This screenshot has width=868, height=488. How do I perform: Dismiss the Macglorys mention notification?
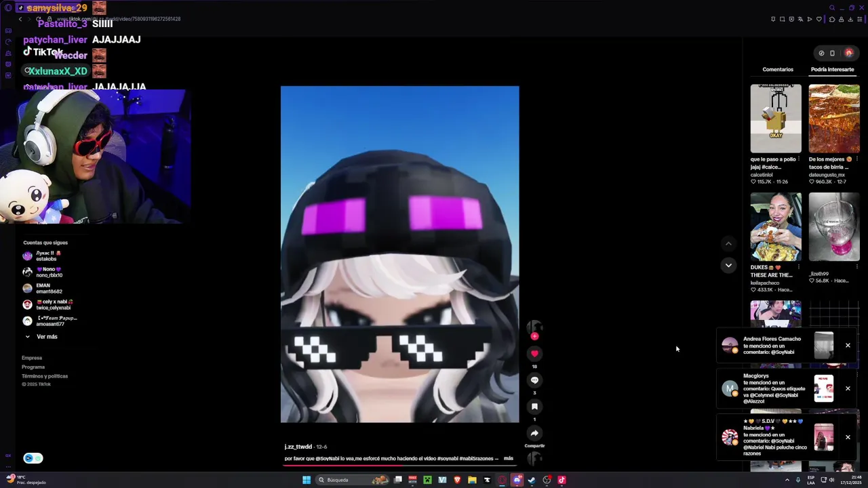[848, 388]
